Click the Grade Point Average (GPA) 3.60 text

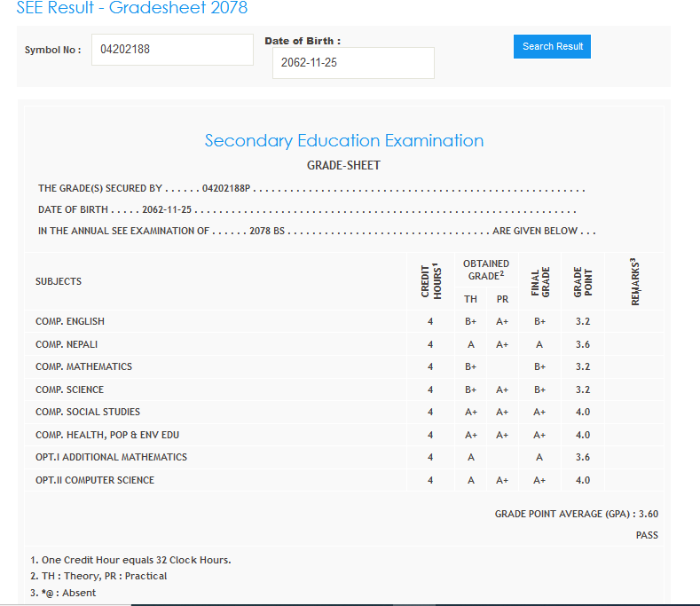coord(576,514)
